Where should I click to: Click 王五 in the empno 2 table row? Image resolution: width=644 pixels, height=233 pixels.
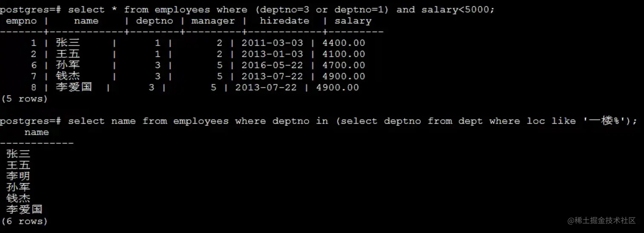[68, 54]
